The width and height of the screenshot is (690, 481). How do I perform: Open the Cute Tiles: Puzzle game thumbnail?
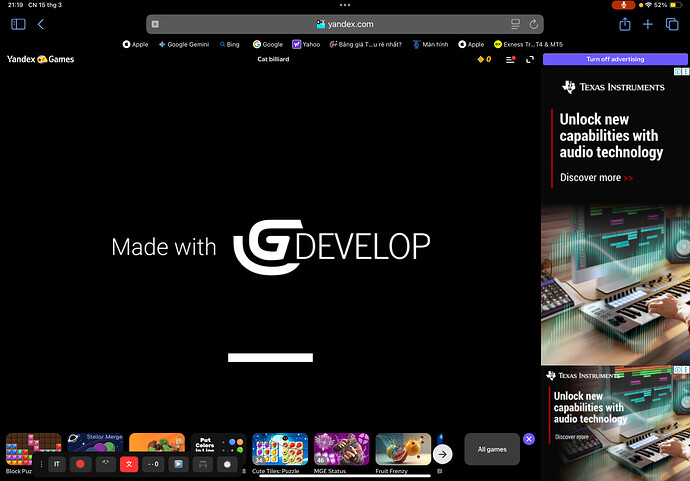point(279,450)
